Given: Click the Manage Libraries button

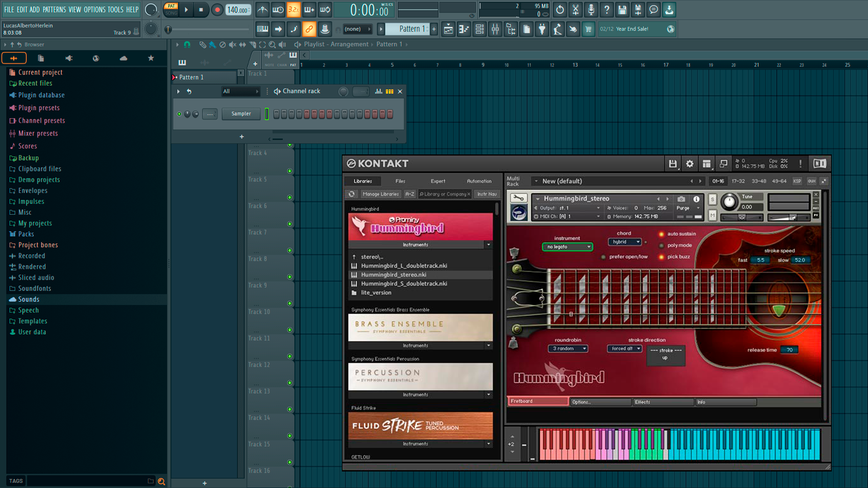Looking at the screenshot, I should tap(381, 194).
